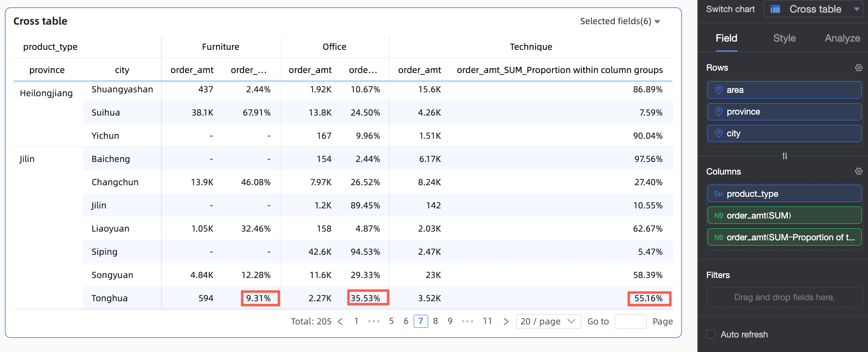Go to next page with right arrow
Screen dimensions: 868x352
click(506, 322)
